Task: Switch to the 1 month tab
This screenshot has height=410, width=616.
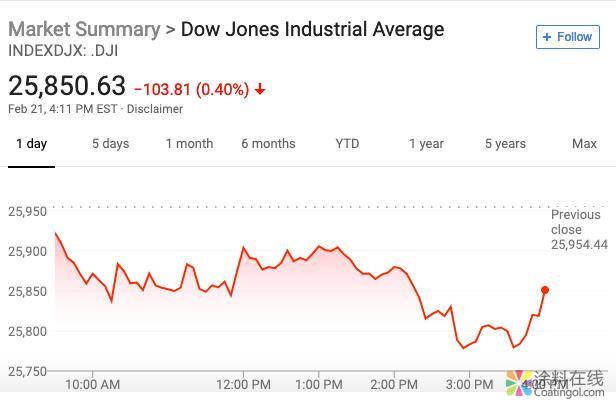Action: [189, 144]
